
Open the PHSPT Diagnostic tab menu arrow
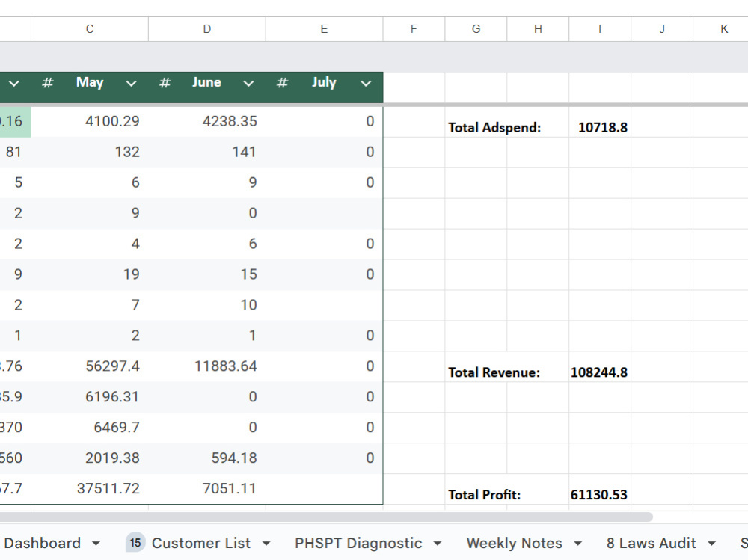[438, 544]
